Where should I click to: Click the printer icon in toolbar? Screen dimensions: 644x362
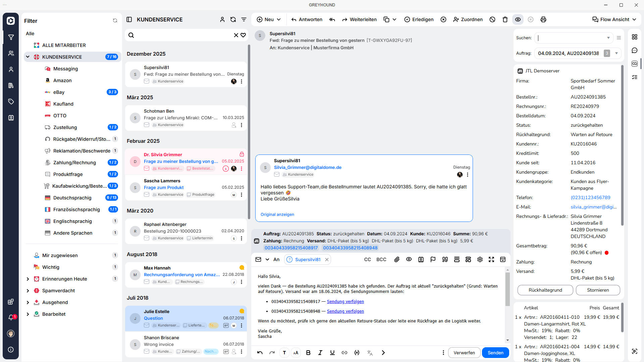pos(543,19)
